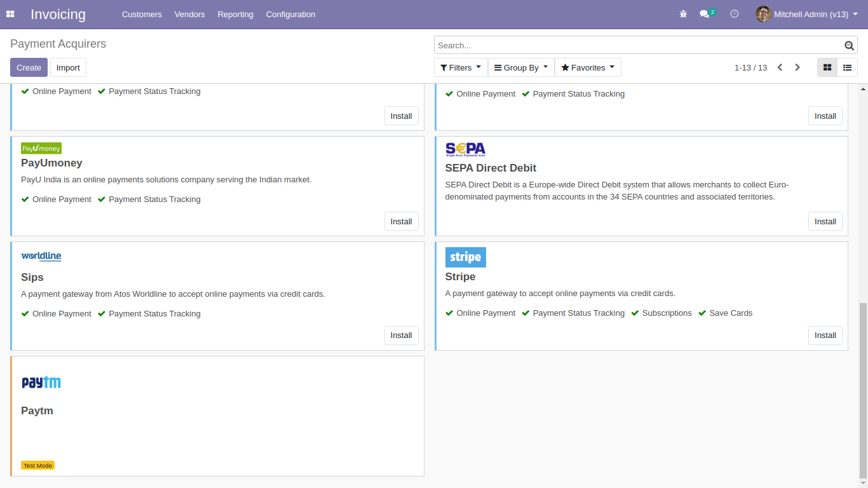Image resolution: width=868 pixels, height=488 pixels.
Task: Open conversations chat icon with badge
Action: (x=707, y=13)
